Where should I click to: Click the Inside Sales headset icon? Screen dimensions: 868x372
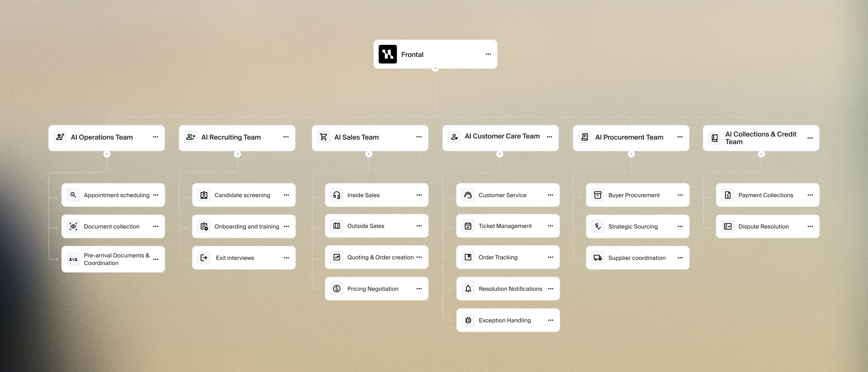coord(337,195)
